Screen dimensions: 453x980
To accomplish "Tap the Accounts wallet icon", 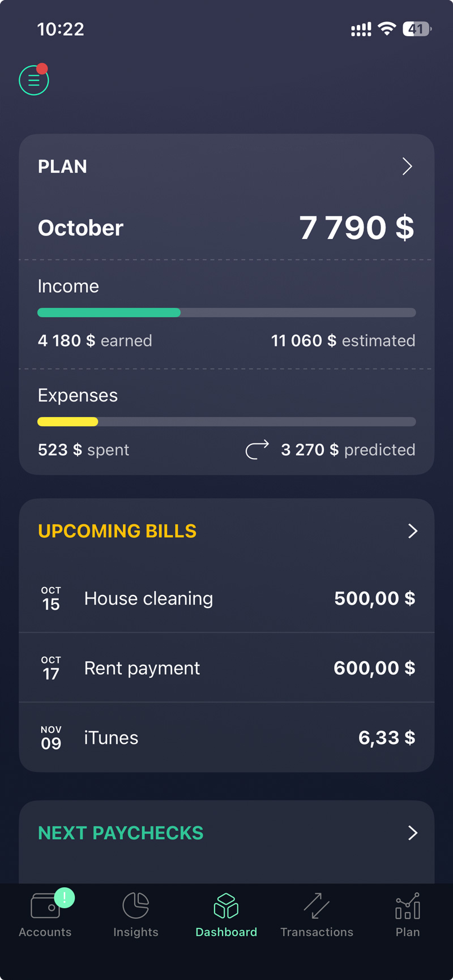I will point(45,906).
